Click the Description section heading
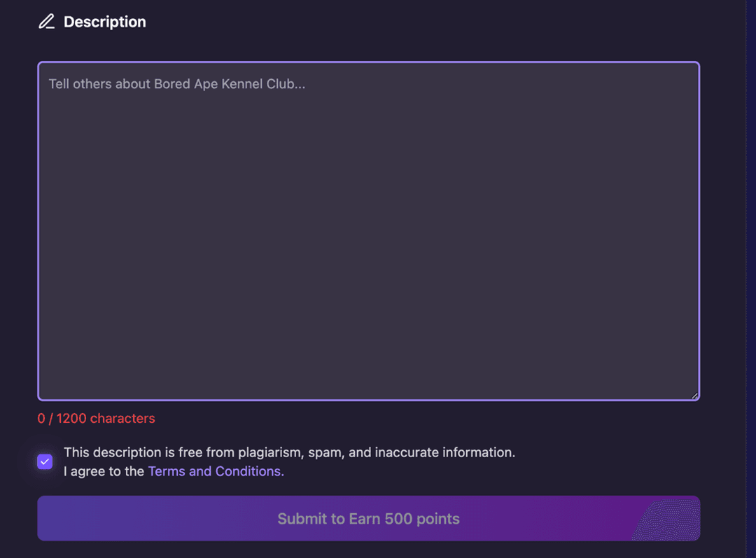Screen dimensions: 756x558 coord(104,22)
